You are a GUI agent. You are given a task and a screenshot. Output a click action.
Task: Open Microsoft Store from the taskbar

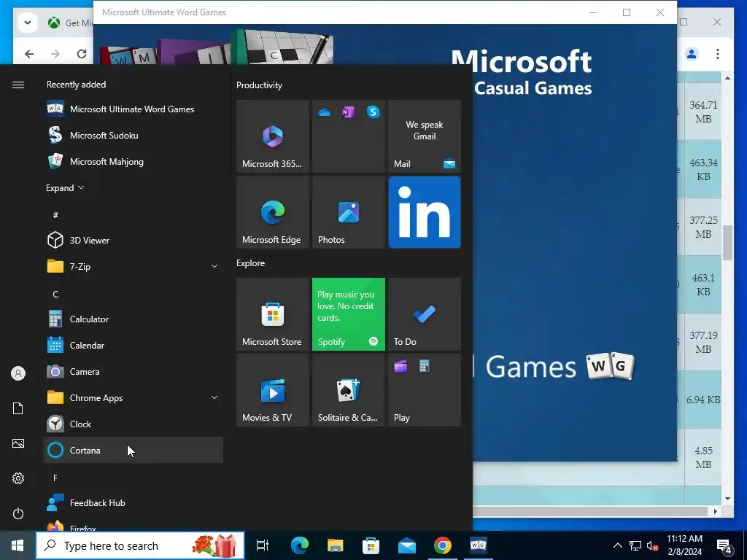pos(371,545)
